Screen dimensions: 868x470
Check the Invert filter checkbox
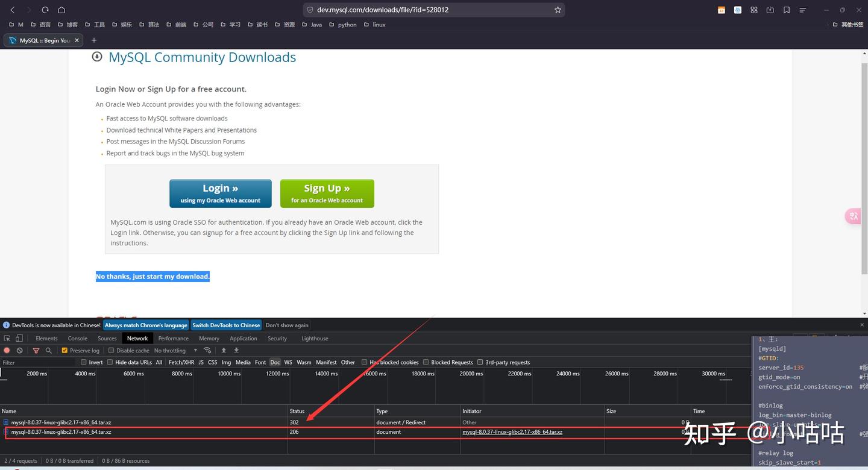coord(84,362)
